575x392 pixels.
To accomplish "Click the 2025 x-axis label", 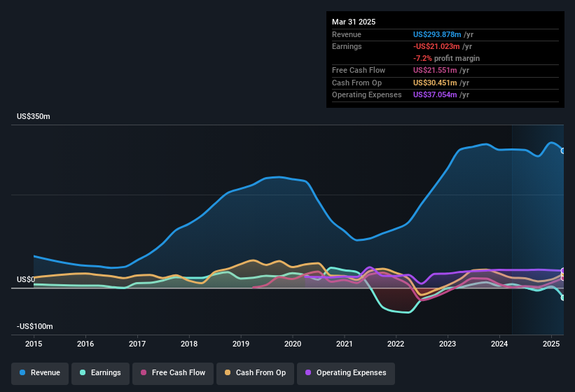I will (551, 344).
